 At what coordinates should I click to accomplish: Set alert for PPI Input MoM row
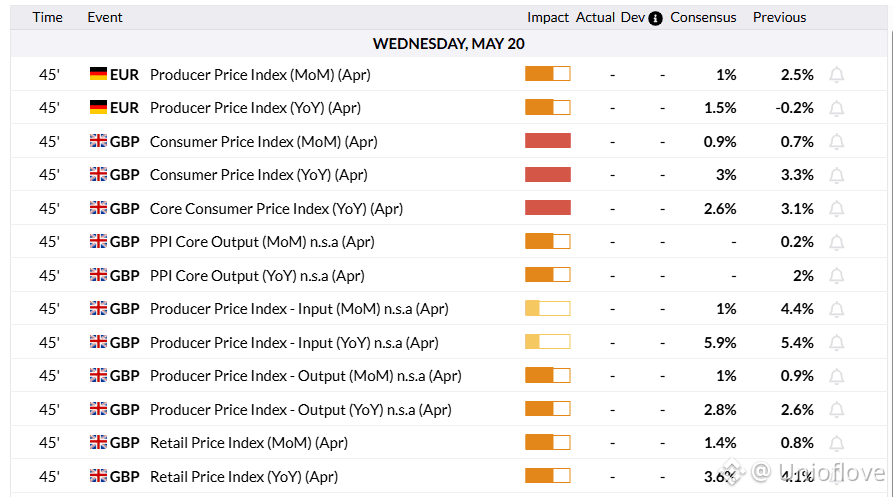[836, 309]
